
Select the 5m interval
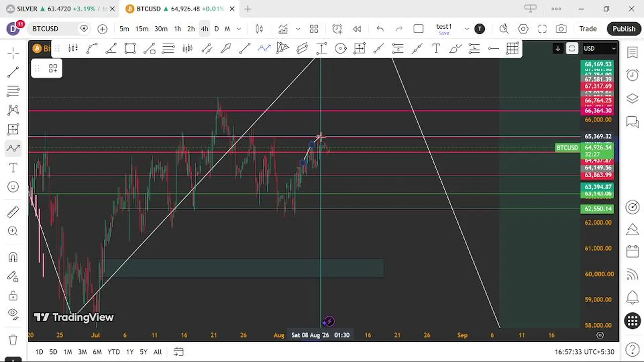124,29
